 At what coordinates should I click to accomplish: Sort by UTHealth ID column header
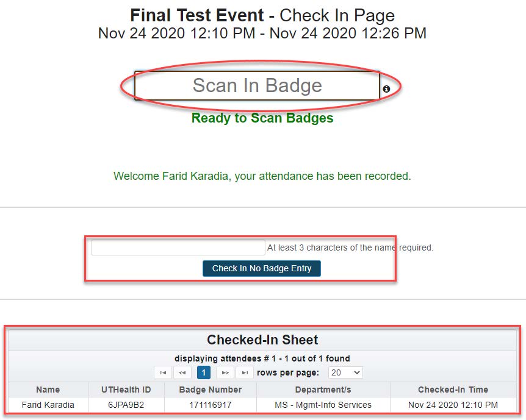coord(126,390)
